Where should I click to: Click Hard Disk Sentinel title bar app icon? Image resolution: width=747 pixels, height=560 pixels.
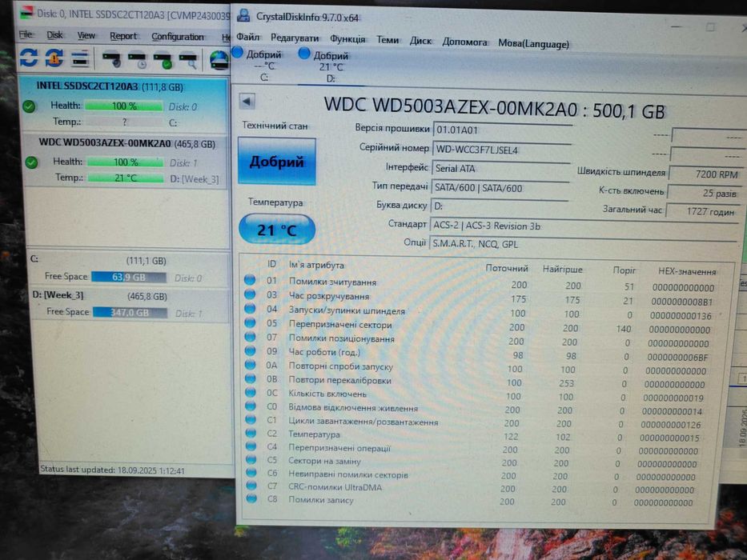(27, 12)
